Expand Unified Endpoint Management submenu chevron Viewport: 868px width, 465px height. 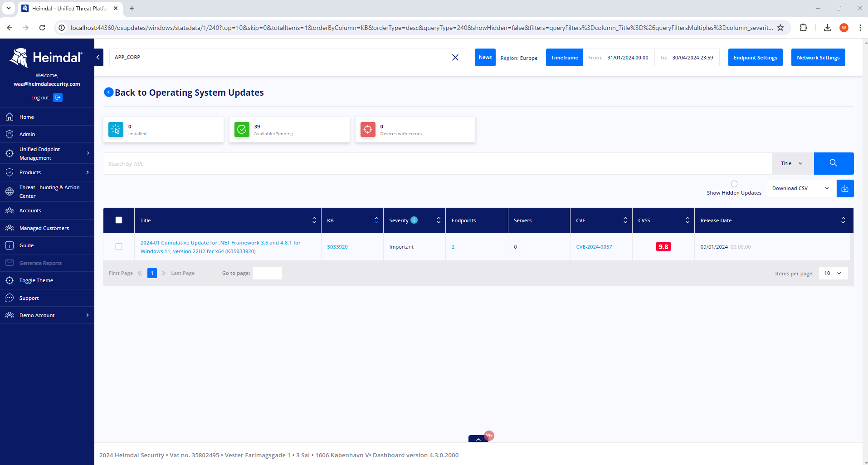point(88,153)
